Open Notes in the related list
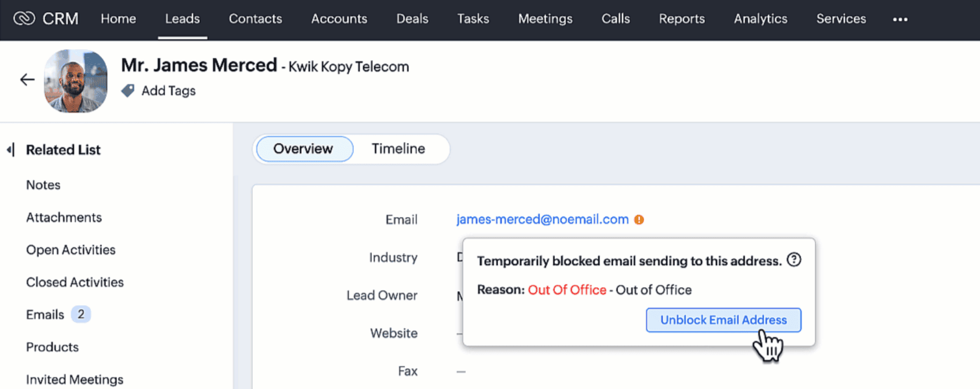 coord(43,185)
